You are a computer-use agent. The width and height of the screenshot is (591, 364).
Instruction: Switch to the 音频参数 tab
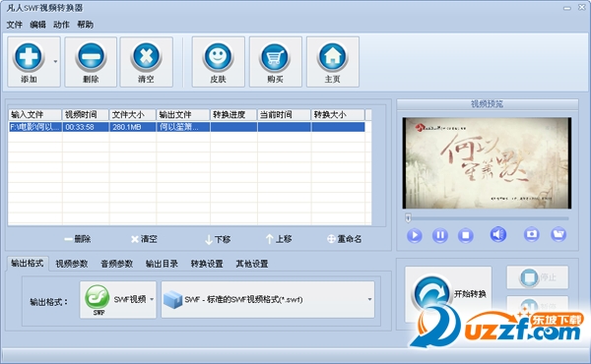[x=117, y=264]
